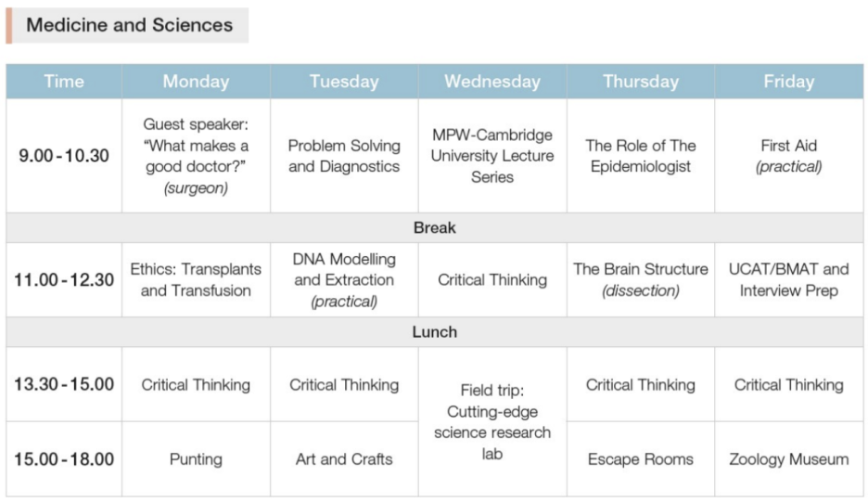Click the Break row divider
This screenshot has width=868, height=502.
(x=434, y=227)
